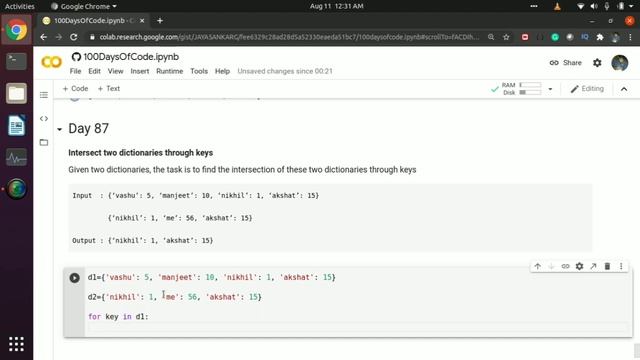Click the Chrome address bar URL
Image resolution: width=640 pixels, height=360 pixels.
pos(289,37)
